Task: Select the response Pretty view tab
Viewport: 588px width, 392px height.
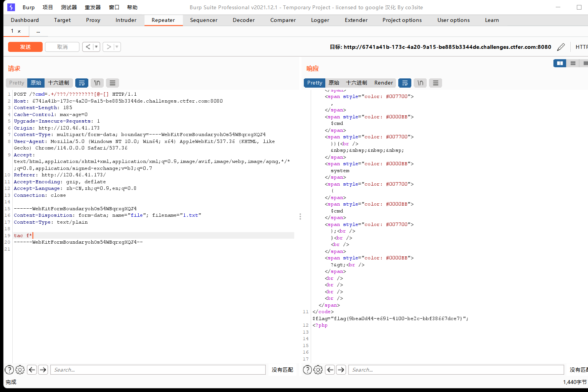Action: (x=315, y=83)
